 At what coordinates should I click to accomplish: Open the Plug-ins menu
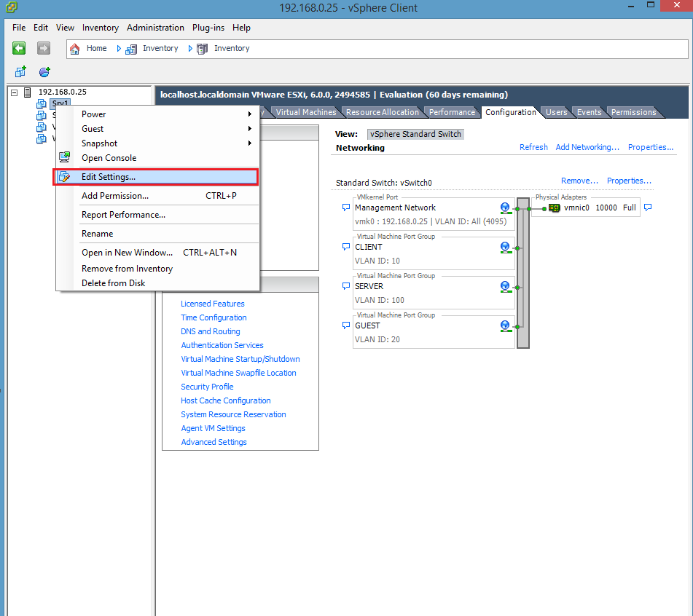pyautogui.click(x=208, y=28)
